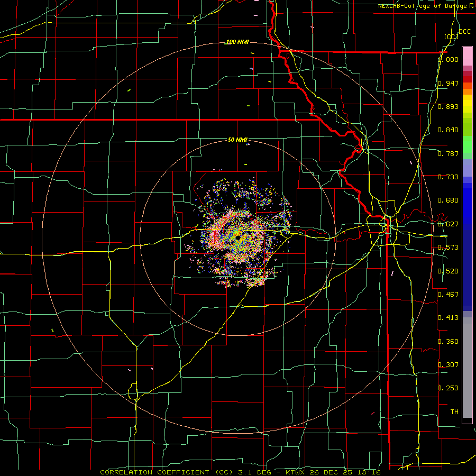The image size is (476, 476).
Task: Click the 50 NMI range ring label
Action: pyautogui.click(x=237, y=140)
